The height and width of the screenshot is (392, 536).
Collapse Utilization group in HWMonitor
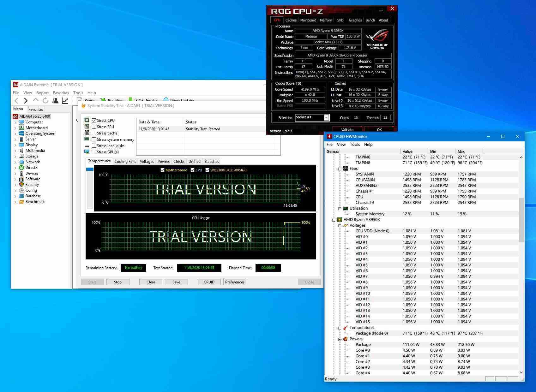tap(340, 208)
